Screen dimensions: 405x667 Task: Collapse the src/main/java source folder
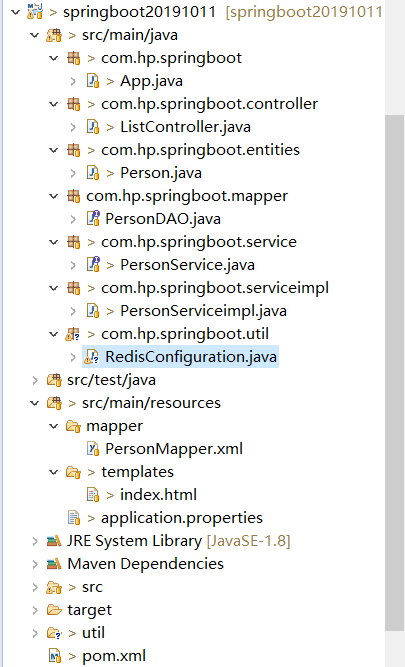click(x=35, y=35)
